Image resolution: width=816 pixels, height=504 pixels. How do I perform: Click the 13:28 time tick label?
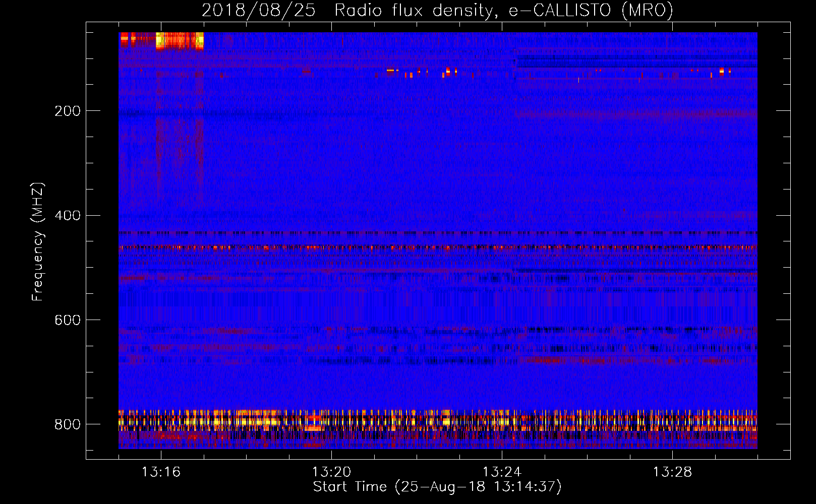click(672, 472)
